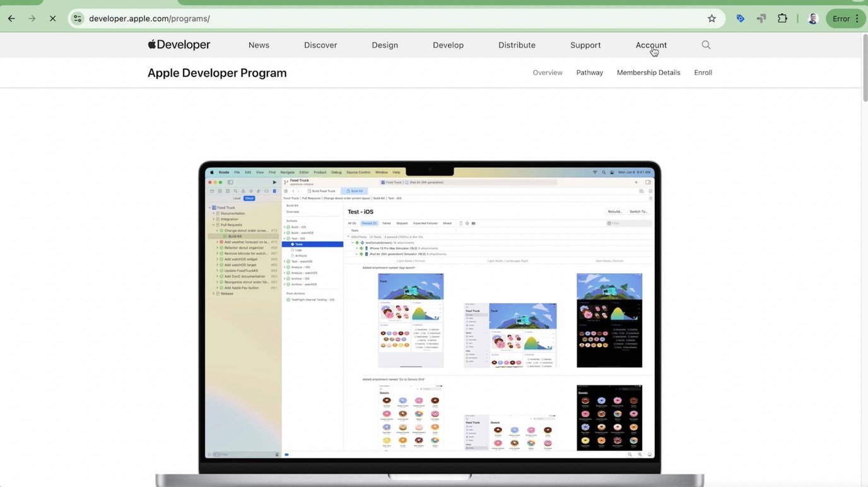Viewport: 868px width, 487px height.
Task: Open the Distribute navigation item
Action: 517,45
